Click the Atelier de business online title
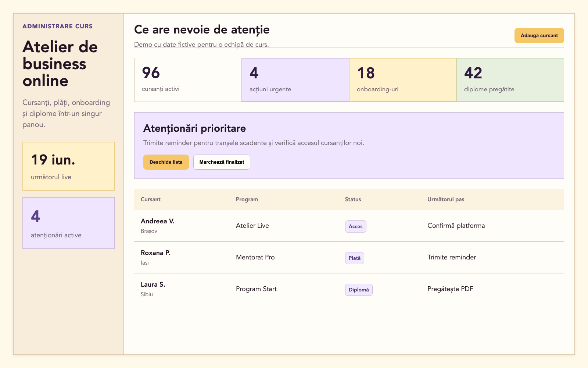This screenshot has width=588, height=368. point(60,64)
